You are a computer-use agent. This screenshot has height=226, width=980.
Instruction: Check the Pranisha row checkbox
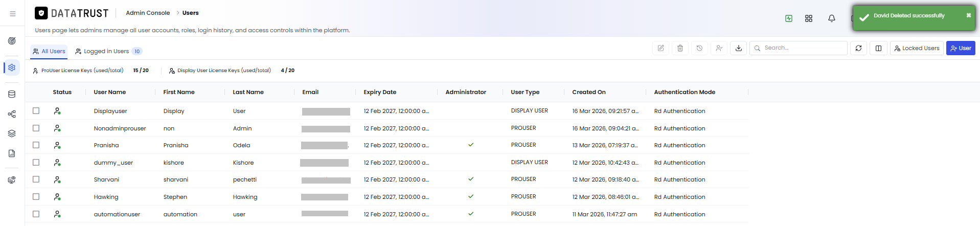[36, 145]
